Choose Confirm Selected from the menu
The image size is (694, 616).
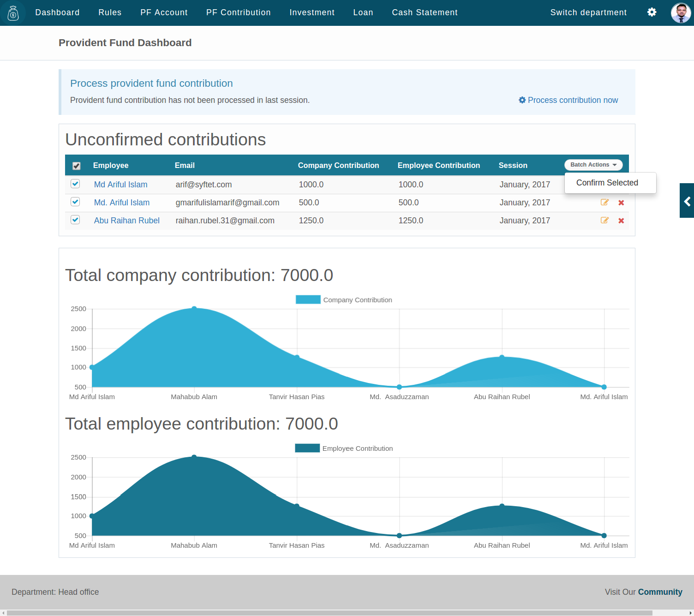(607, 183)
